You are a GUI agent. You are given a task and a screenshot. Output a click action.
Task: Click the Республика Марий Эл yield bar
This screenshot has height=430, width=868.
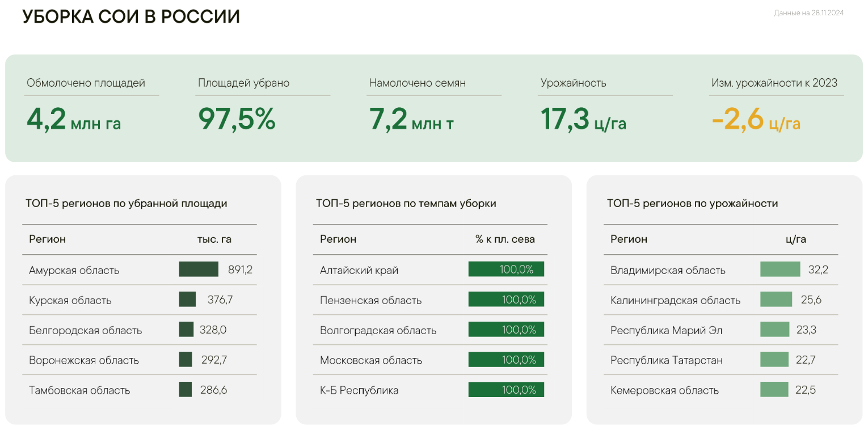tap(774, 330)
